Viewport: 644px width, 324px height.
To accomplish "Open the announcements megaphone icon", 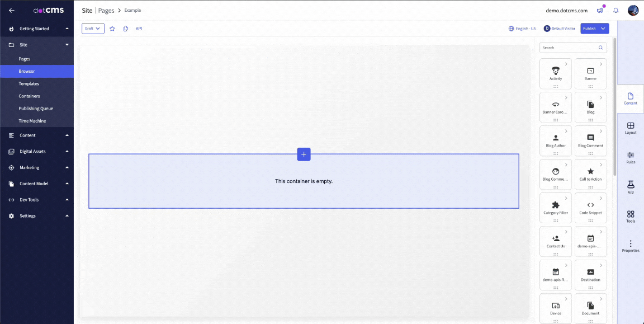I will tap(600, 10).
